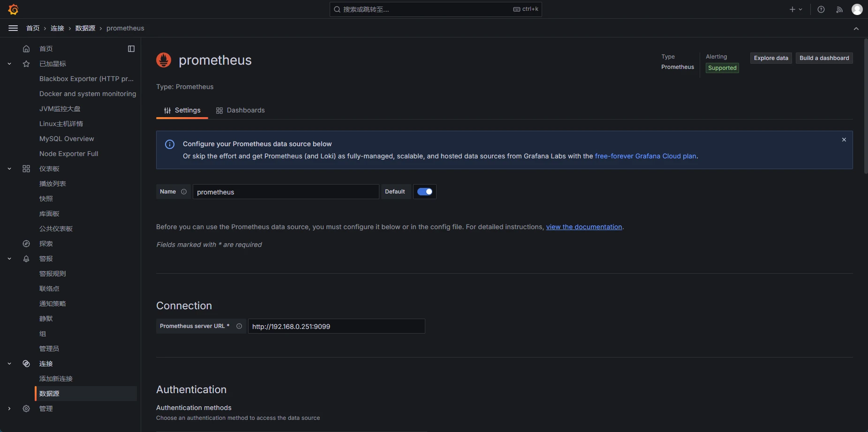Viewport: 868px width, 432px height.
Task: Click the Prometheus server URL input field
Action: pos(336,326)
